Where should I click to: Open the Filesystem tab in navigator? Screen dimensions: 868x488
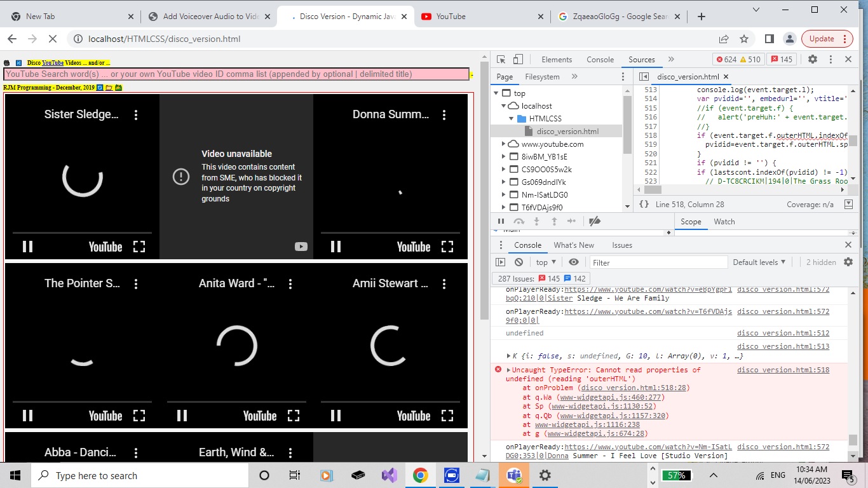[x=542, y=77]
